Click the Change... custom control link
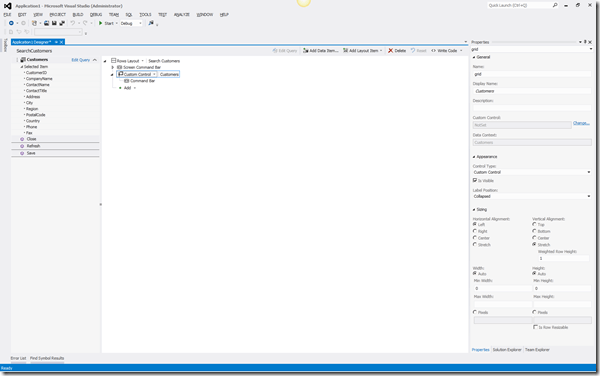The image size is (600, 376). pos(581,123)
